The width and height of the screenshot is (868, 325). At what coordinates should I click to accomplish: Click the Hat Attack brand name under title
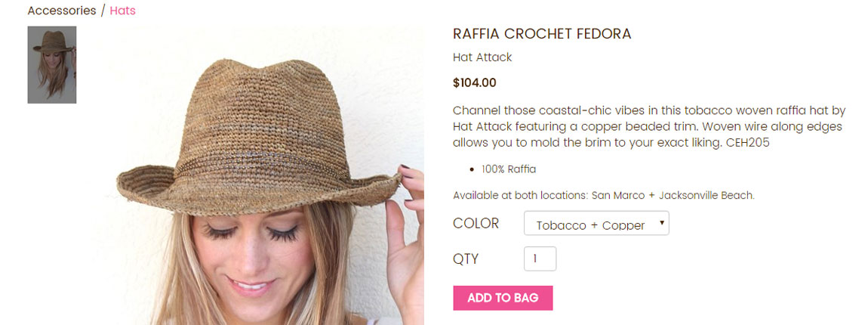[x=482, y=57]
